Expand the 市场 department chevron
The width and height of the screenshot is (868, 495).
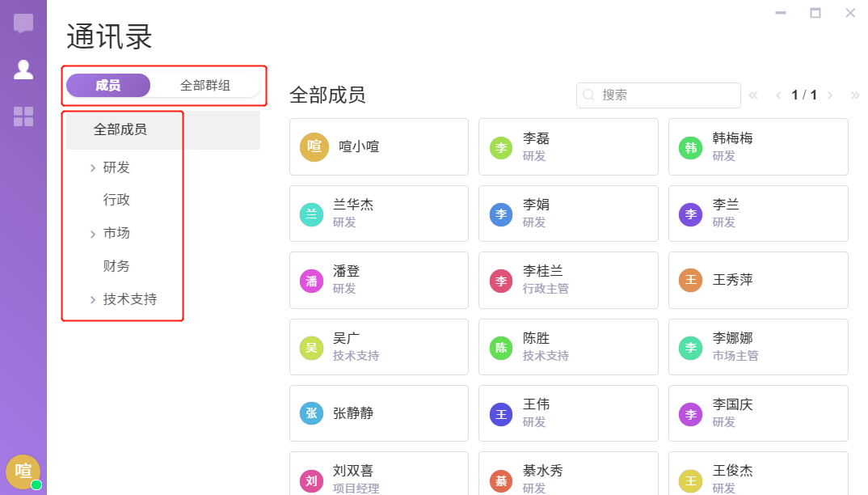[x=93, y=234]
